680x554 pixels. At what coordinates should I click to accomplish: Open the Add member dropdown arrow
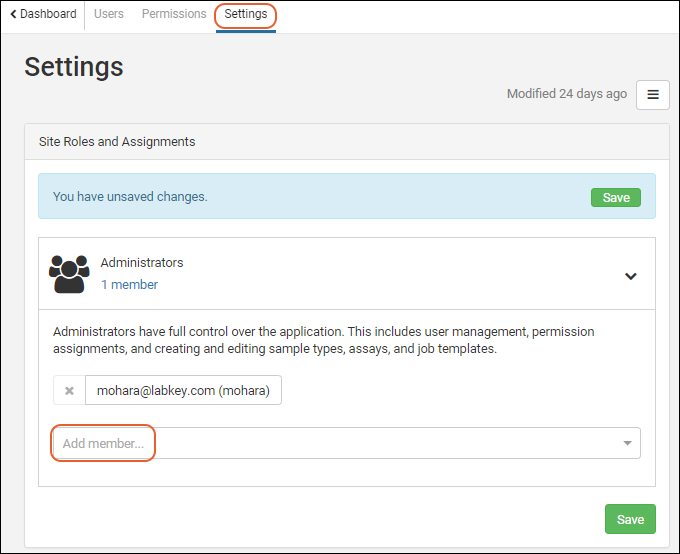pos(627,443)
